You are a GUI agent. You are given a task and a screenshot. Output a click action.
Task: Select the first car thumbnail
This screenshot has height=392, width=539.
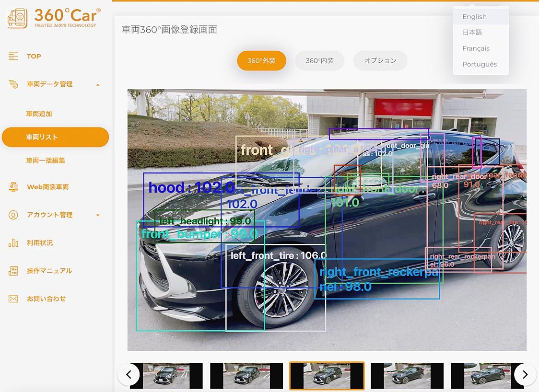(166, 375)
